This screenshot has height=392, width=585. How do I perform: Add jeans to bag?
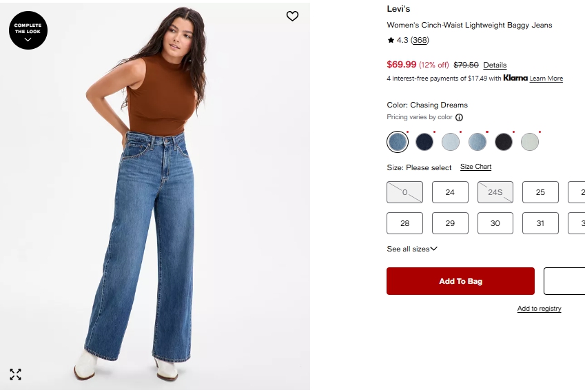click(x=460, y=281)
